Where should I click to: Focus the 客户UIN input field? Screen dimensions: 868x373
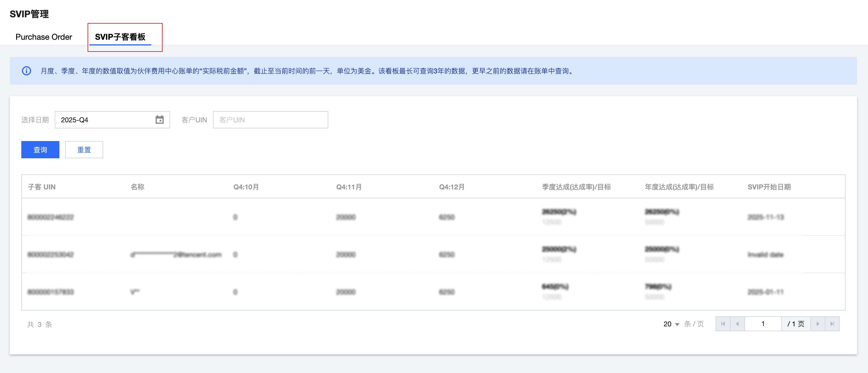click(270, 120)
